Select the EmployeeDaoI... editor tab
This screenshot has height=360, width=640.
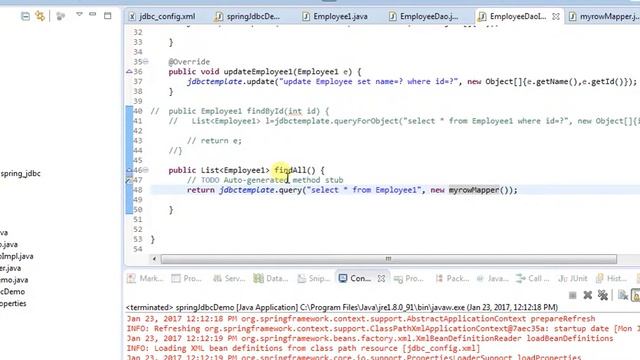513,17
